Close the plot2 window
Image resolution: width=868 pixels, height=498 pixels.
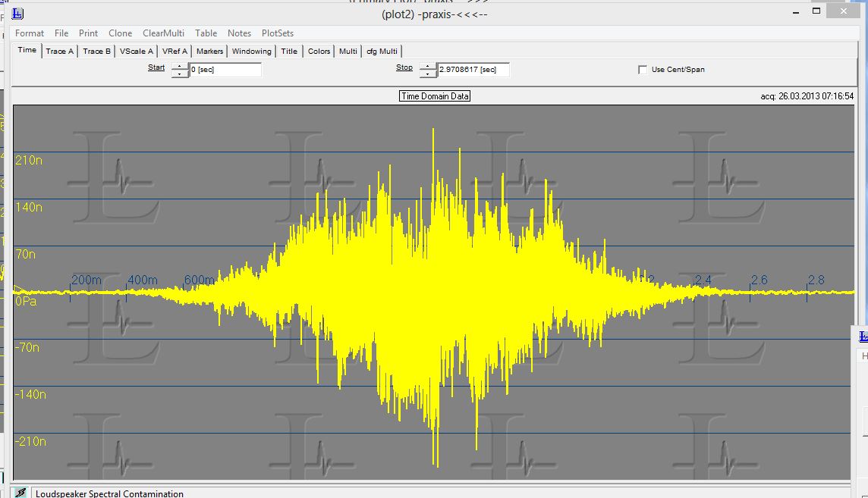click(x=844, y=11)
